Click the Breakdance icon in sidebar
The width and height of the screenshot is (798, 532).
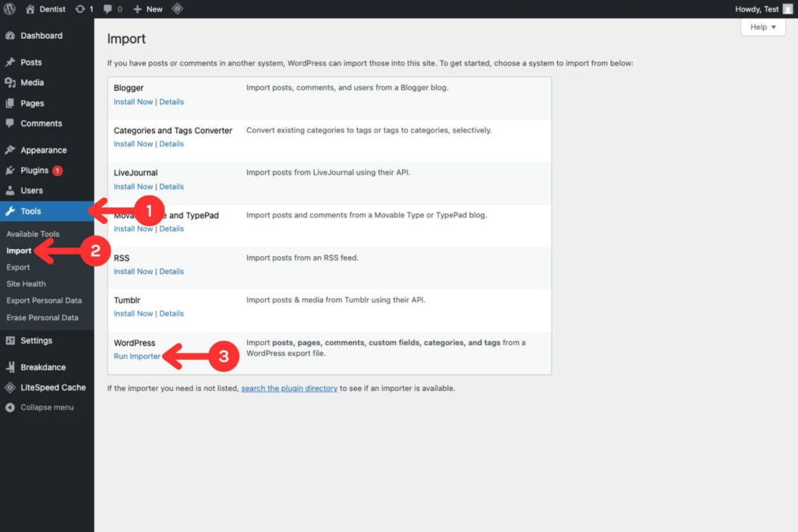tap(9, 367)
